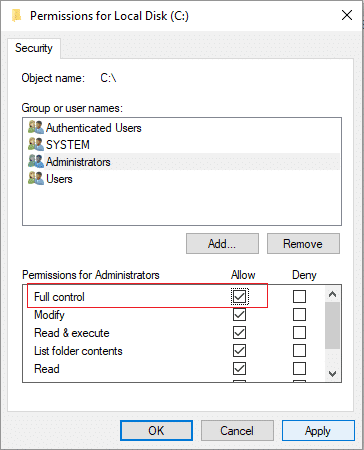Click the permissions list scroll down arrow
Screen dimensions: 364x450
click(x=332, y=374)
